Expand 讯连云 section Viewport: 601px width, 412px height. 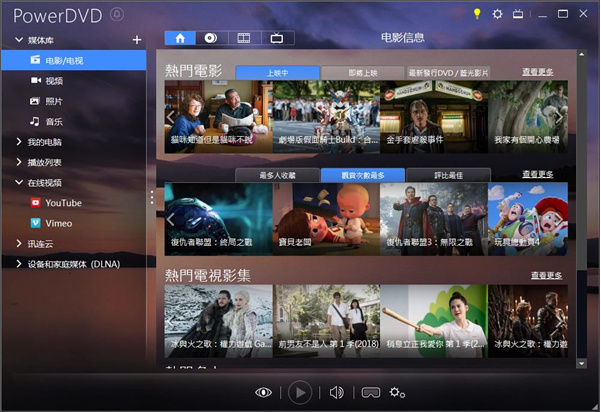click(19, 243)
